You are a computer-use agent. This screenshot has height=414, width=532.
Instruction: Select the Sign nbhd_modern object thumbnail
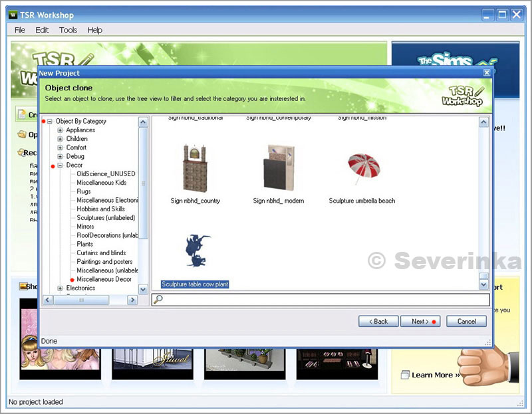coord(279,167)
